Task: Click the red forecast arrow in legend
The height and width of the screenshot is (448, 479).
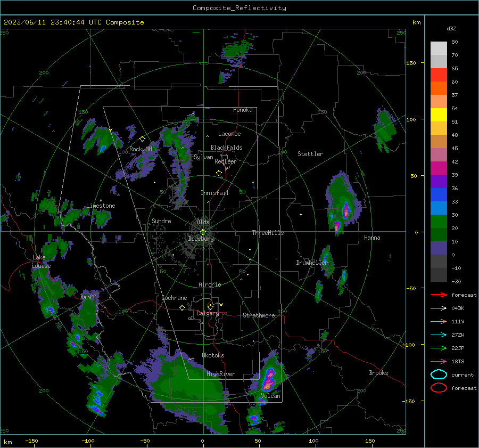Action: (439, 295)
